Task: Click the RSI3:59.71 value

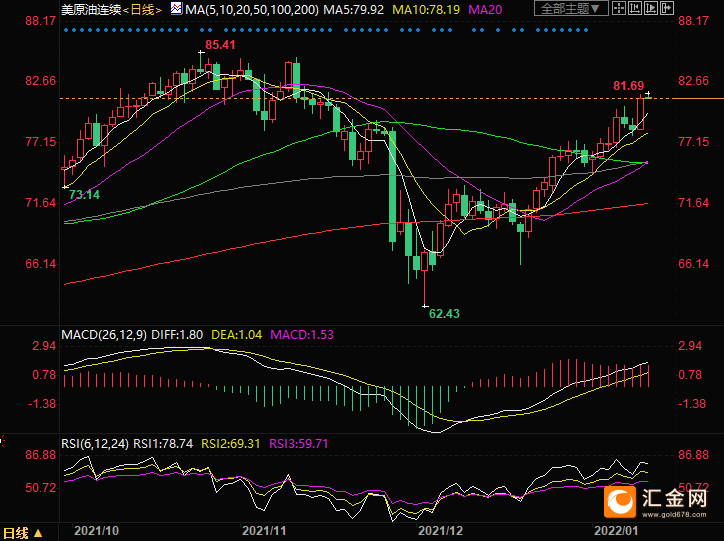Action: point(299,444)
